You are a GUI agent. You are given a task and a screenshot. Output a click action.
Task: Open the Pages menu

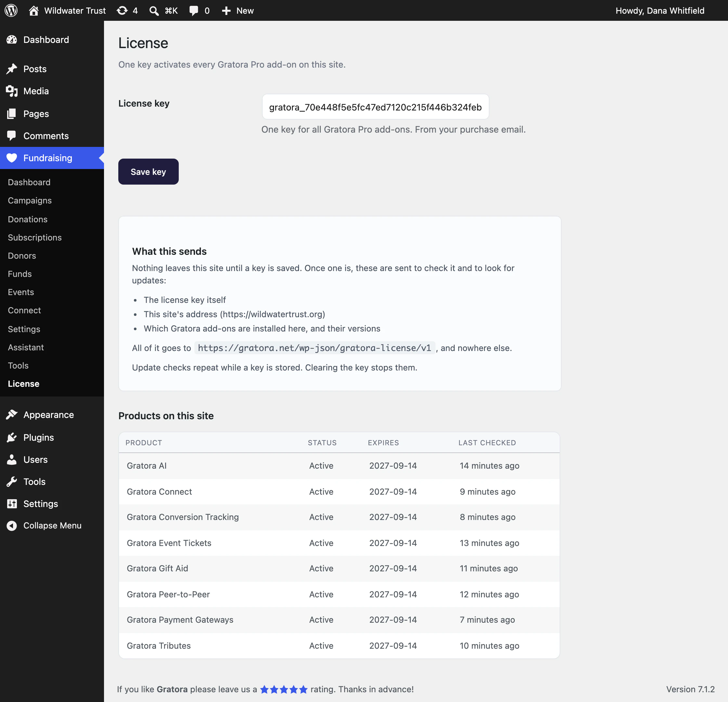point(52,114)
